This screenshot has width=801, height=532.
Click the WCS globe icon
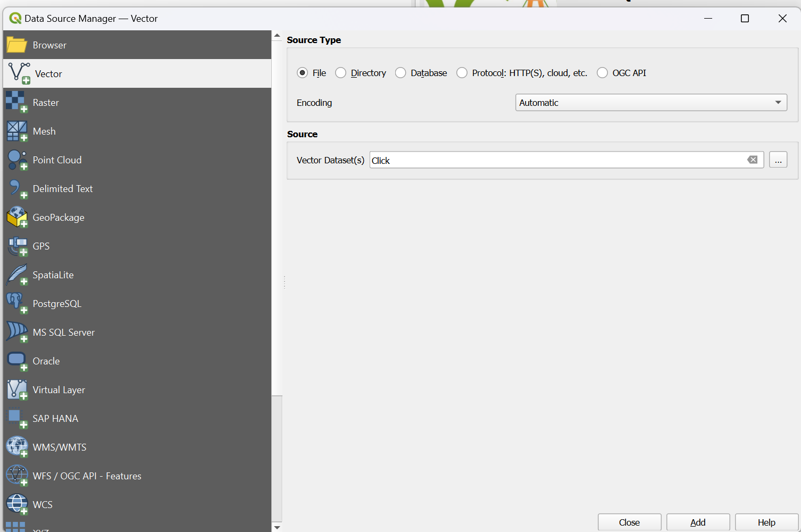pyautogui.click(x=16, y=504)
